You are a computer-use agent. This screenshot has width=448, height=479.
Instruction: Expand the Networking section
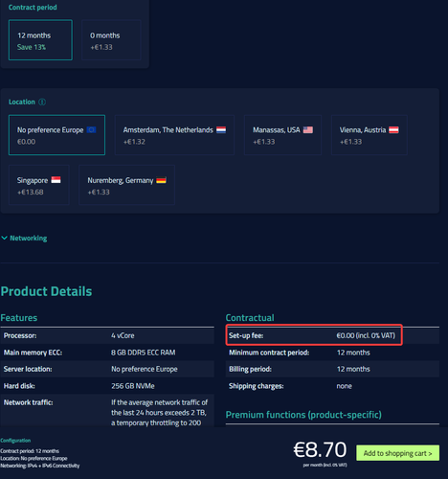tap(29, 239)
